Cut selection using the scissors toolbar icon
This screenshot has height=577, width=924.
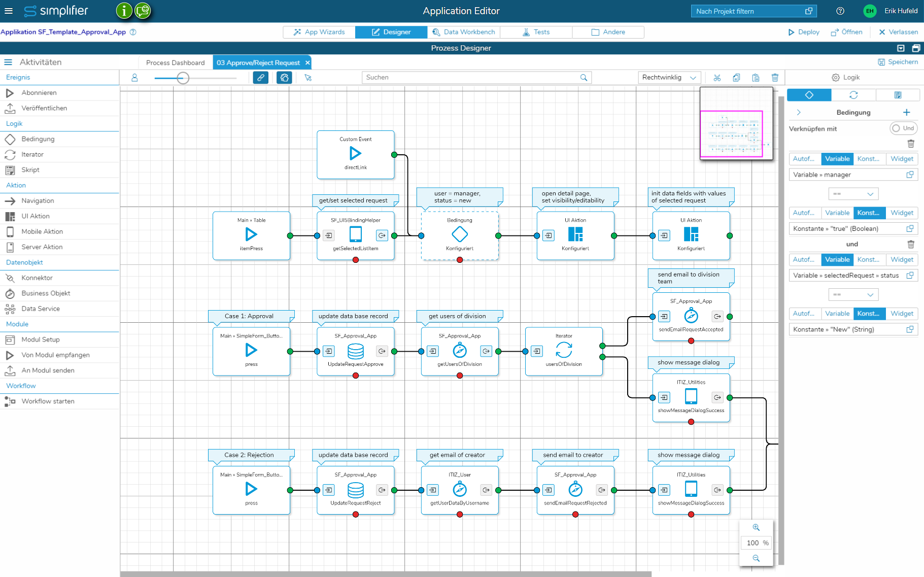click(x=717, y=77)
